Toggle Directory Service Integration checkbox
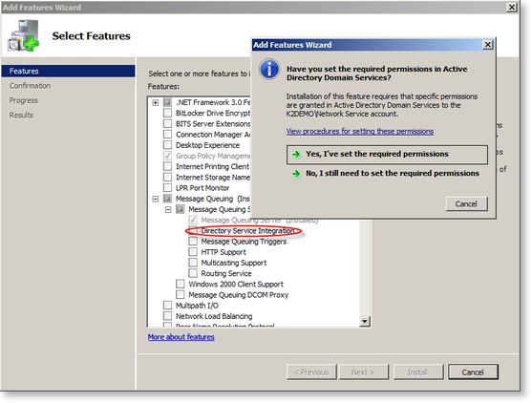The width and height of the screenshot is (532, 403). click(x=193, y=231)
